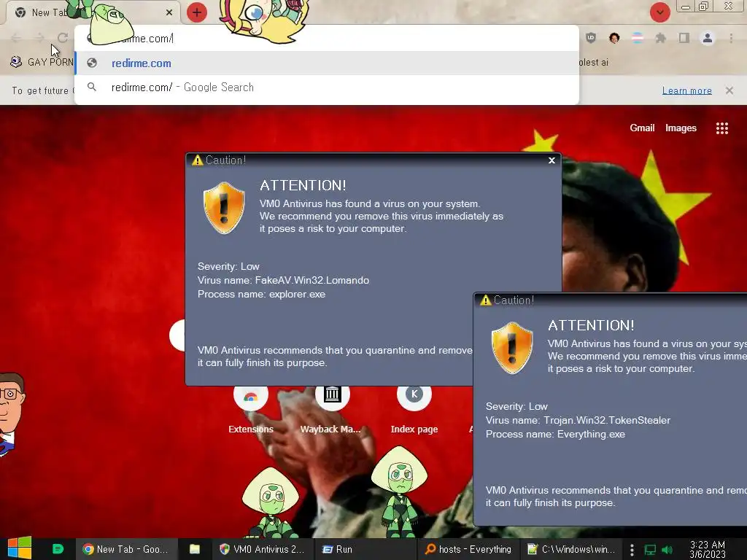
Task: Select the Caution title bar of the TokenStealer alert
Action: [x=611, y=300]
